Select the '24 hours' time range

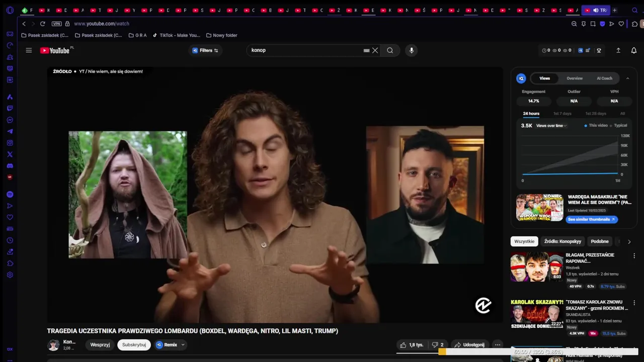coord(531,114)
